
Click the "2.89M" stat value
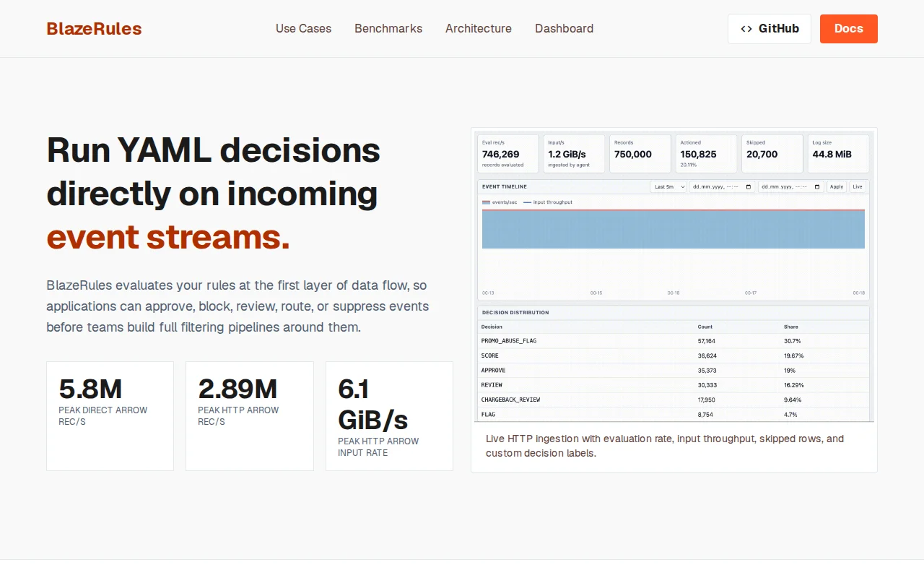[237, 389]
